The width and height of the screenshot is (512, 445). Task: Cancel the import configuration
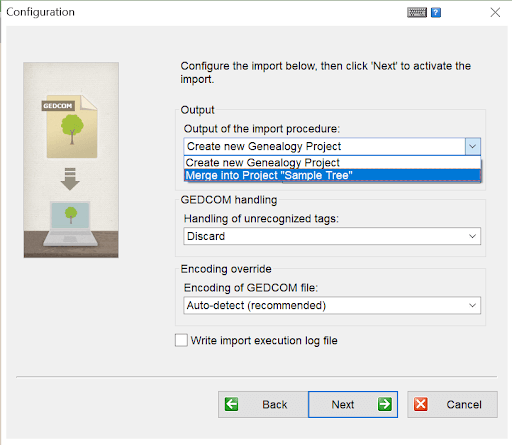point(452,404)
